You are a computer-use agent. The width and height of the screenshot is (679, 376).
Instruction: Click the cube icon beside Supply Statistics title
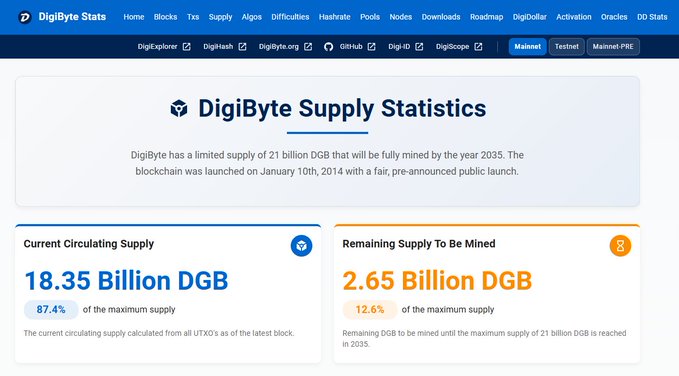(x=179, y=108)
